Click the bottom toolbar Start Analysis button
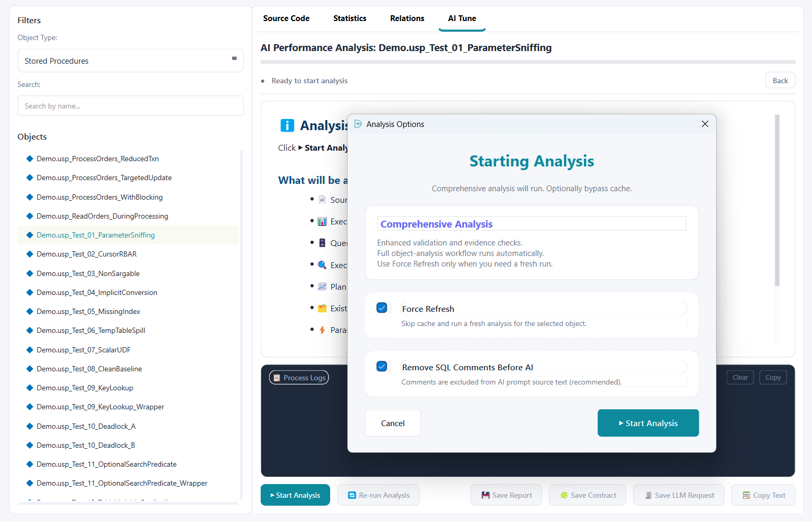Image resolution: width=812 pixels, height=522 pixels. (295, 495)
